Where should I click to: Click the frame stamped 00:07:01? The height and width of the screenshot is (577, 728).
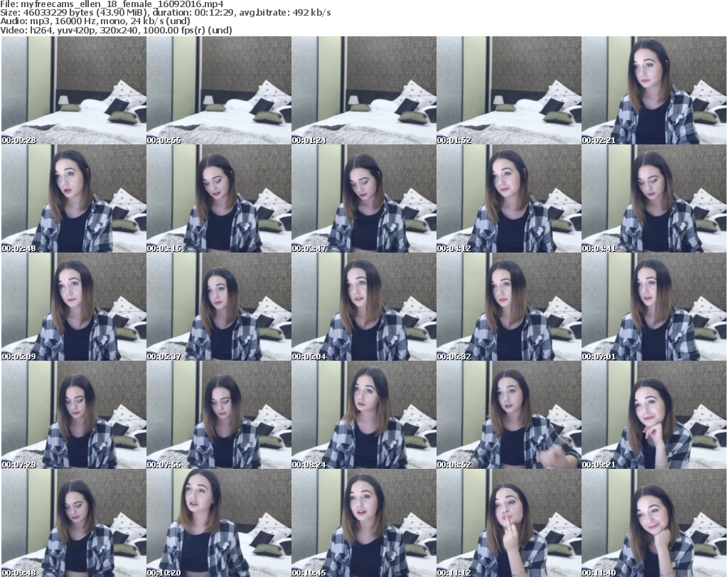click(x=653, y=307)
